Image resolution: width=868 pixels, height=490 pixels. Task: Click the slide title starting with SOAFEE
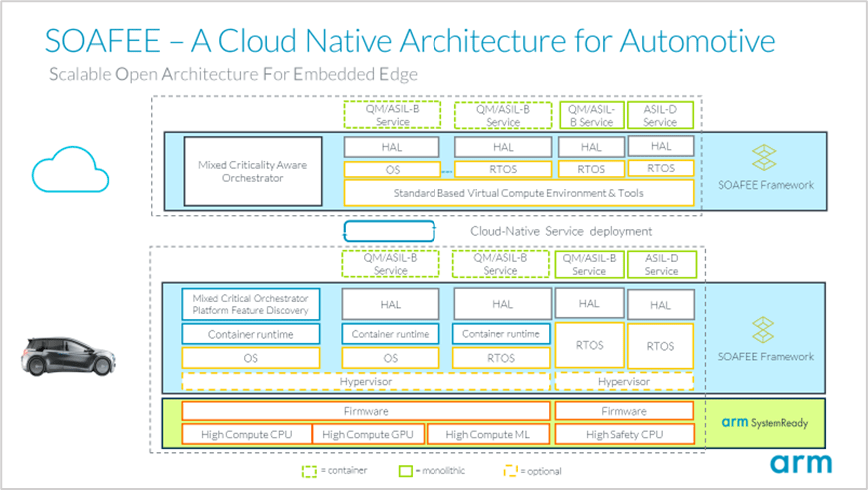point(411,41)
